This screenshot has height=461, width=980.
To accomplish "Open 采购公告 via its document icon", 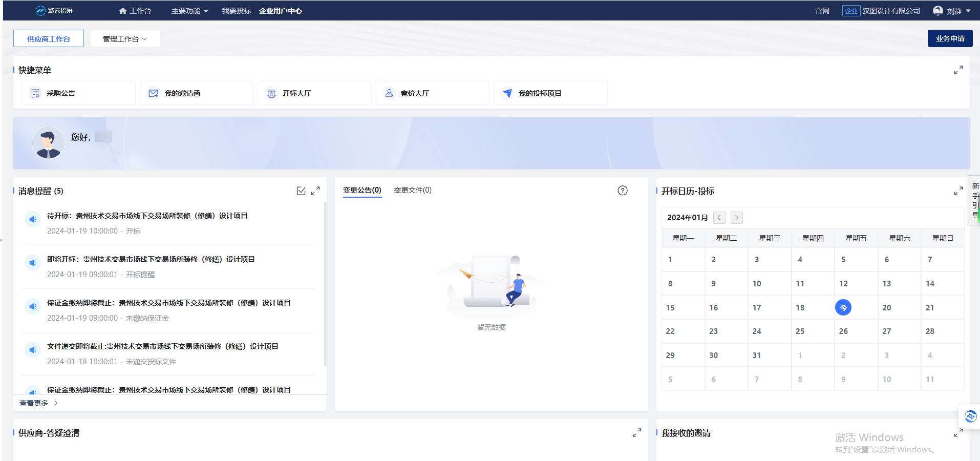I will [34, 93].
